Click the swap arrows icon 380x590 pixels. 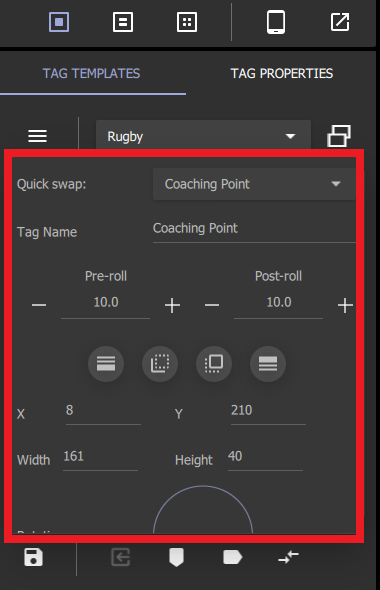(x=289, y=557)
